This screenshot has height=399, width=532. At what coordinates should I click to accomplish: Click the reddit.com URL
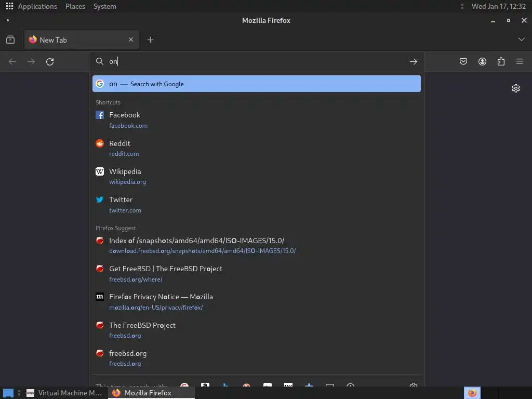[124, 154]
